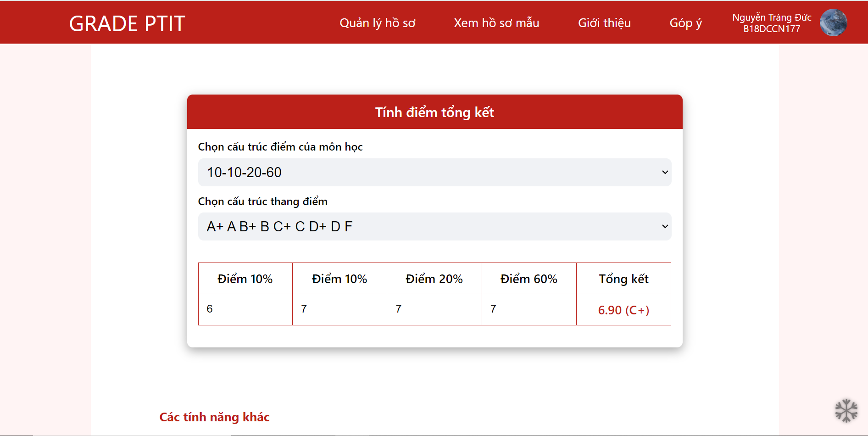This screenshot has height=436, width=868.
Task: Click the user profile avatar picture
Action: tap(833, 22)
